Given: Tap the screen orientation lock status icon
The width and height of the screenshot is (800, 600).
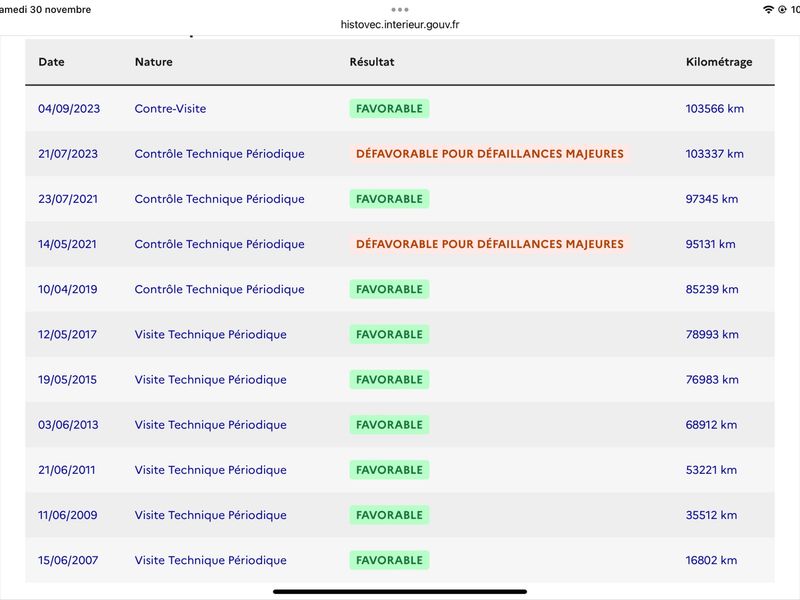Looking at the screenshot, I should coord(782,10).
